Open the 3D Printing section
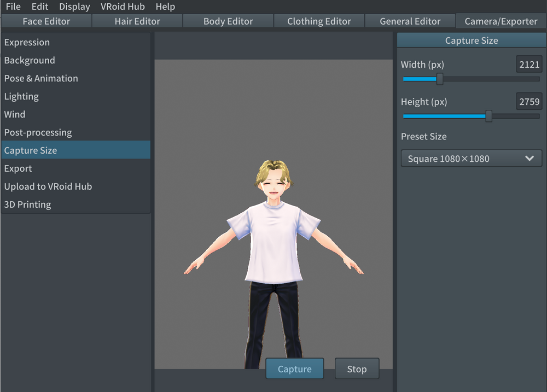This screenshot has width=547, height=392. 27,205
